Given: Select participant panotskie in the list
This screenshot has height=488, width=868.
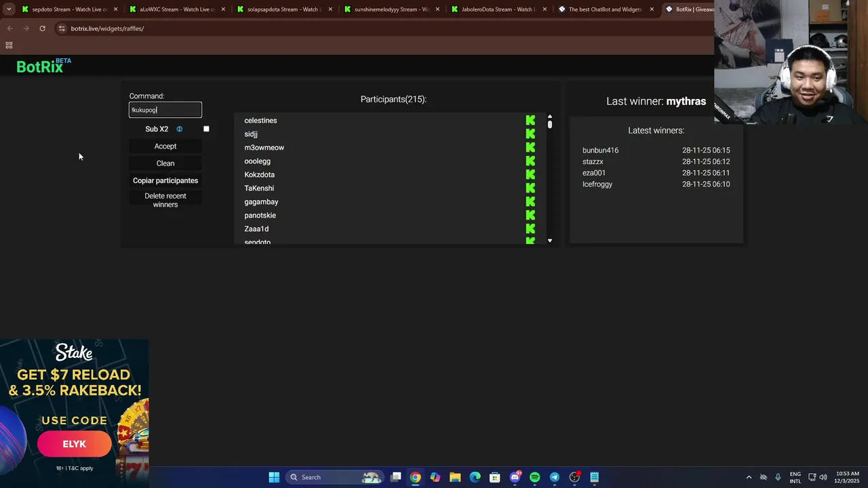Looking at the screenshot, I should (260, 216).
